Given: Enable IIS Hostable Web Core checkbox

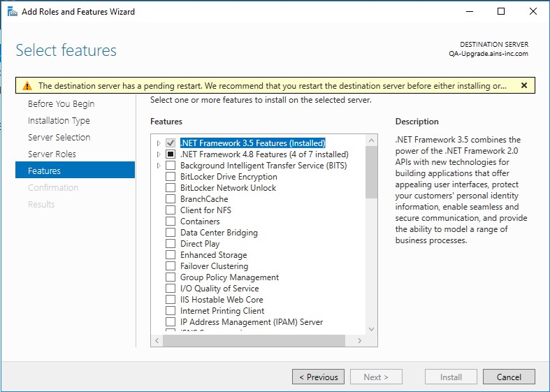Looking at the screenshot, I should click(x=171, y=300).
